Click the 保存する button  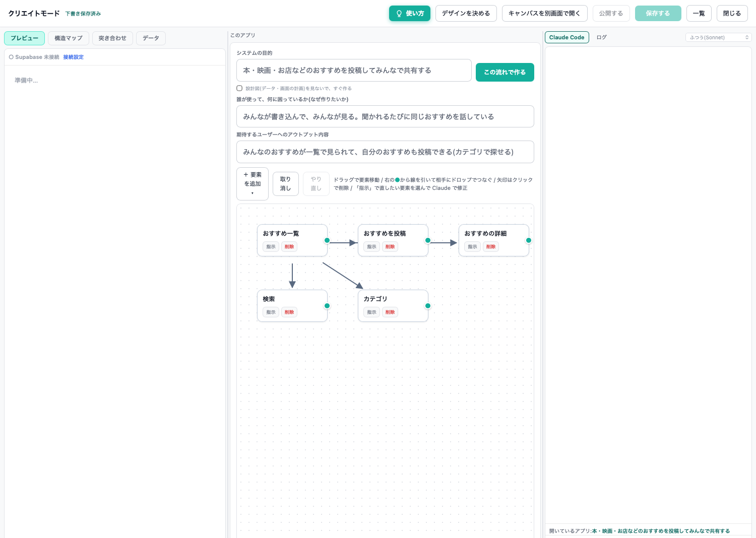(658, 14)
